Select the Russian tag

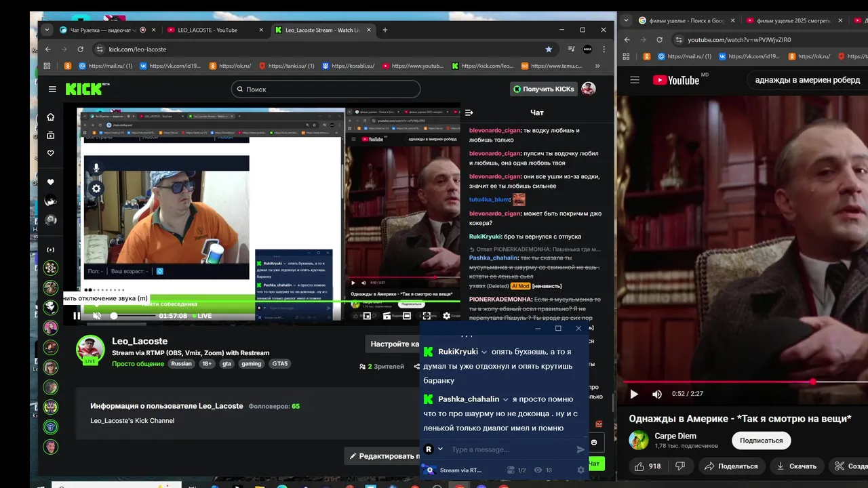[181, 363]
